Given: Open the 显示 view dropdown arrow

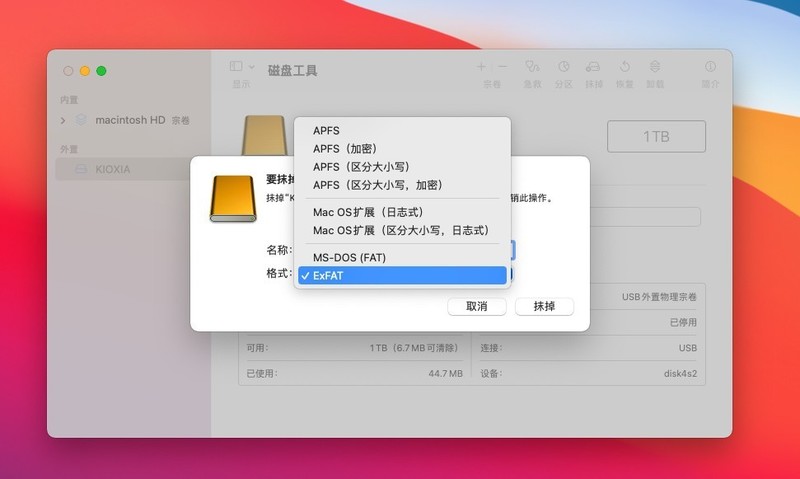Looking at the screenshot, I should (252, 67).
